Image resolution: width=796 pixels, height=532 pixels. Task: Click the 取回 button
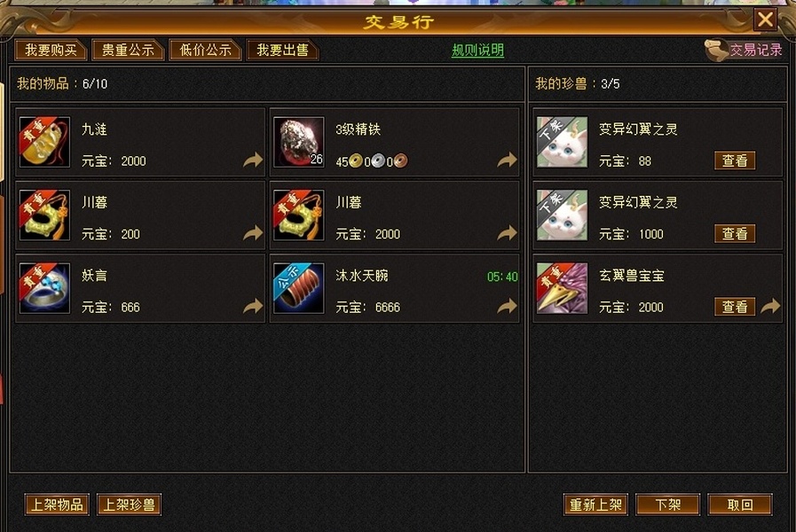(x=740, y=505)
